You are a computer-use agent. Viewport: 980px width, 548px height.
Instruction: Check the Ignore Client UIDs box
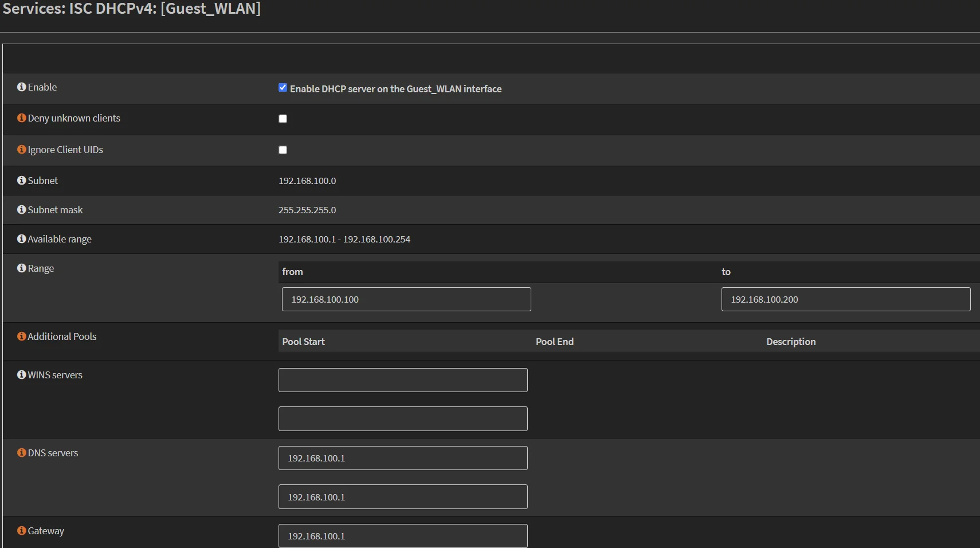[x=283, y=150]
